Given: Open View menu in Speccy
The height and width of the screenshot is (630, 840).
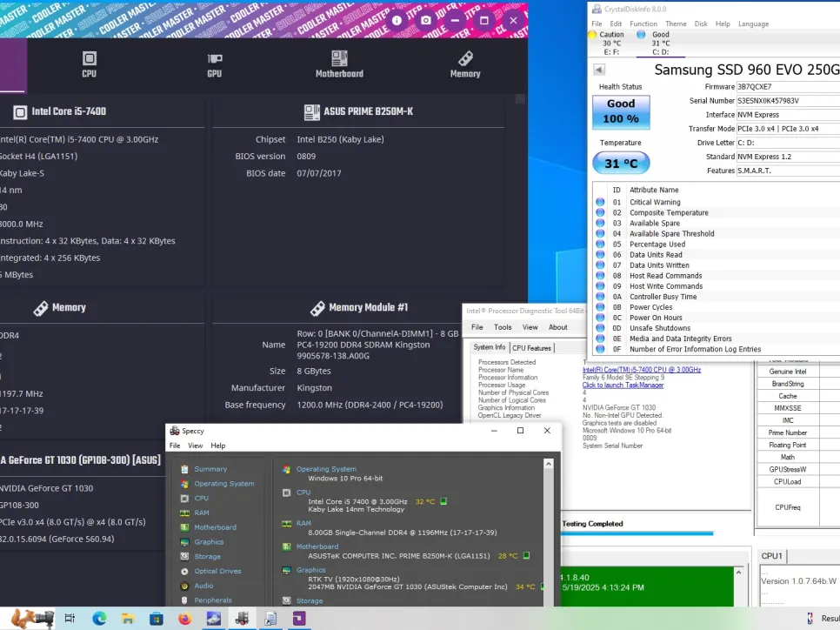Looking at the screenshot, I should [x=195, y=446].
